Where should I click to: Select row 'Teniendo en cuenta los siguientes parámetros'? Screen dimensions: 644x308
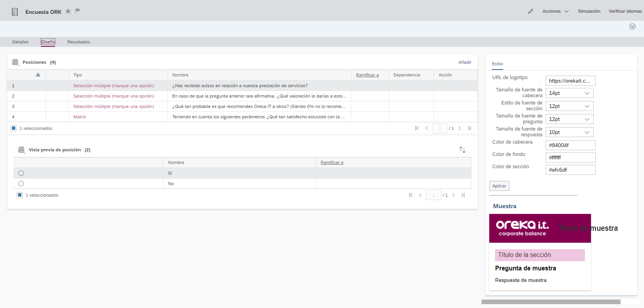pyautogui.click(x=242, y=117)
